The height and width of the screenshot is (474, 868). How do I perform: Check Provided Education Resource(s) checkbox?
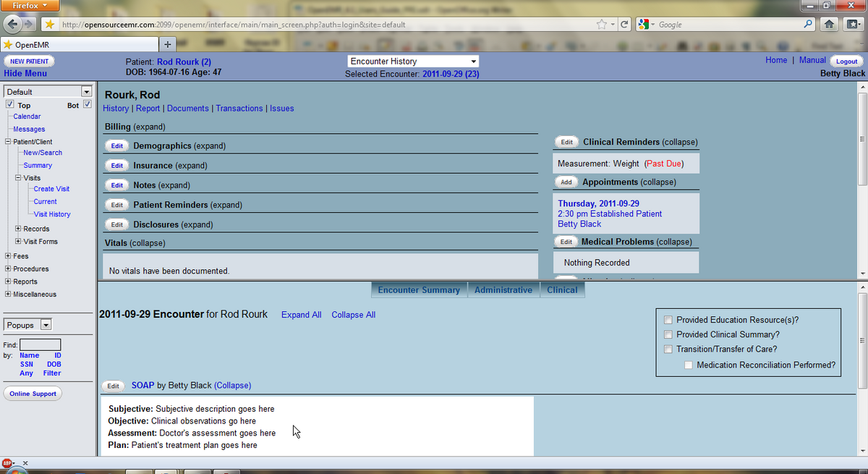tap(668, 320)
